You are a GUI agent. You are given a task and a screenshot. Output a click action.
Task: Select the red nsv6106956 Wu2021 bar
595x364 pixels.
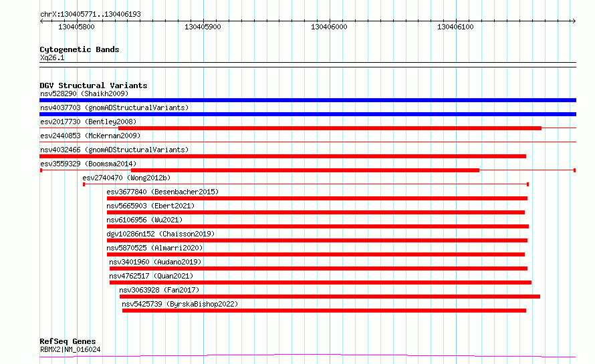coord(318,226)
